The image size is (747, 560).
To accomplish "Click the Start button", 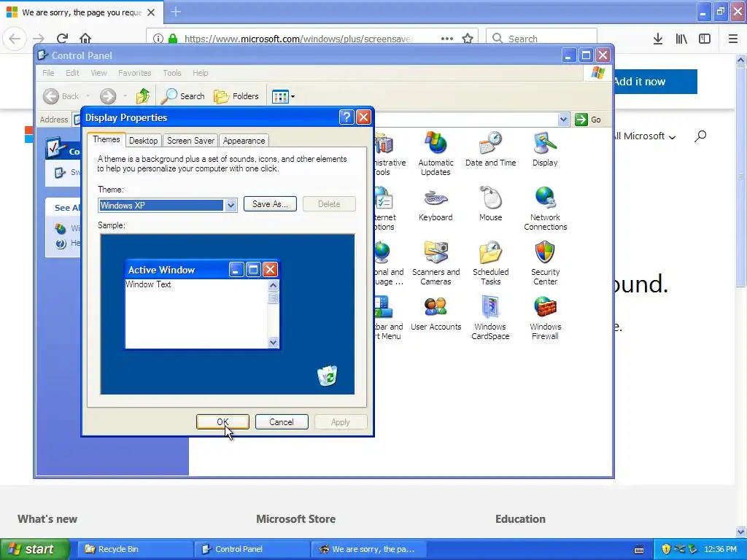I will point(35,549).
